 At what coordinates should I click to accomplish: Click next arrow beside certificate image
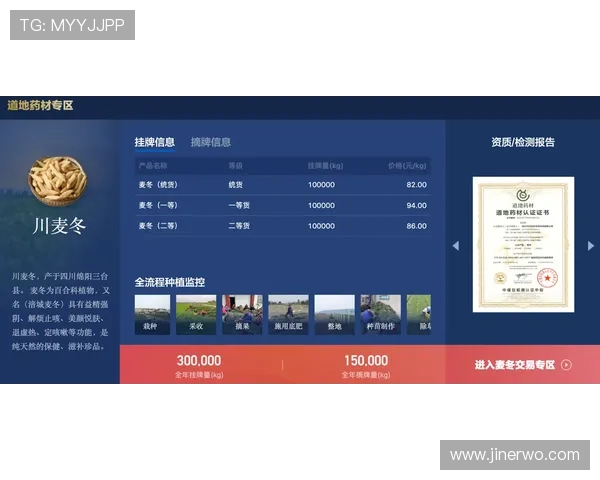pos(591,246)
